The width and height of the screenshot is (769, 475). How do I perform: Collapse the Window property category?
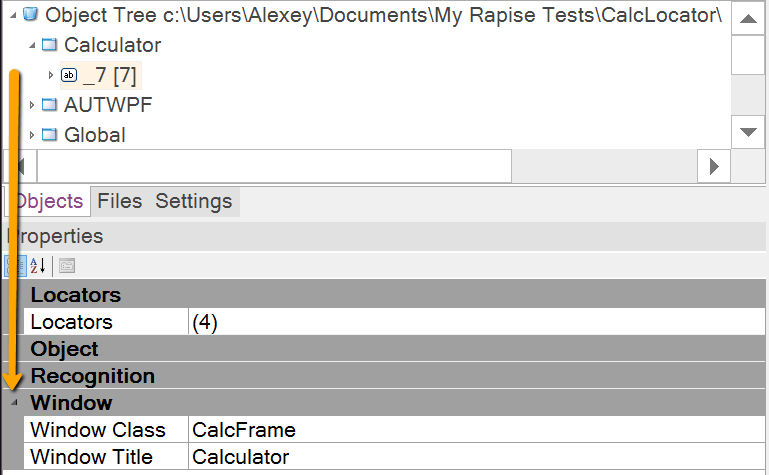pos(14,403)
